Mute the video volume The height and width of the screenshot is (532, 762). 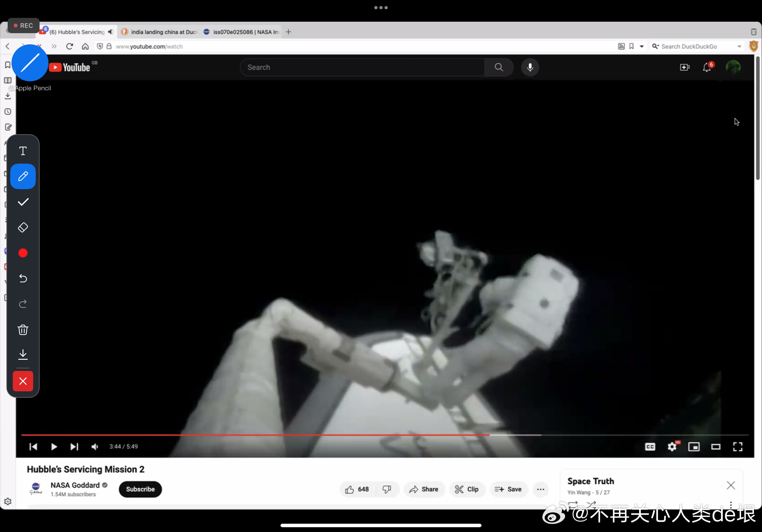pos(95,447)
